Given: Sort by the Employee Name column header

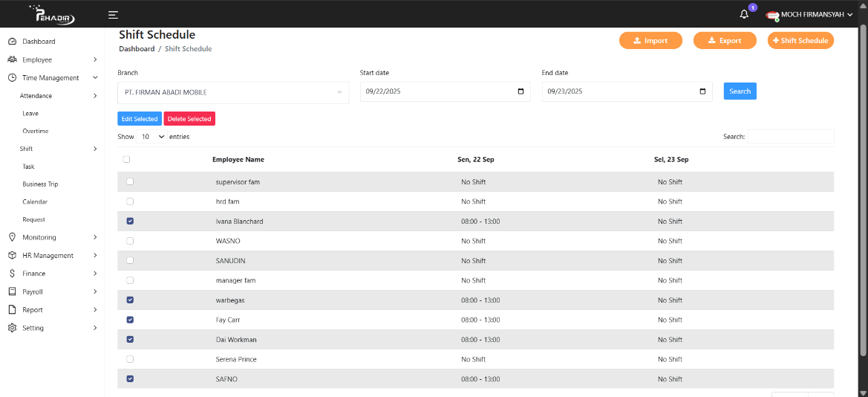Looking at the screenshot, I should click(238, 159).
